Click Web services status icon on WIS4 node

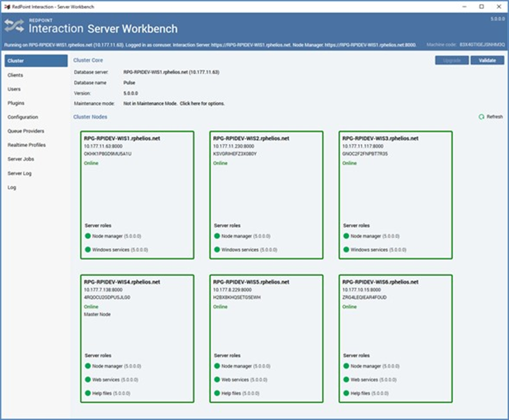[x=88, y=380]
